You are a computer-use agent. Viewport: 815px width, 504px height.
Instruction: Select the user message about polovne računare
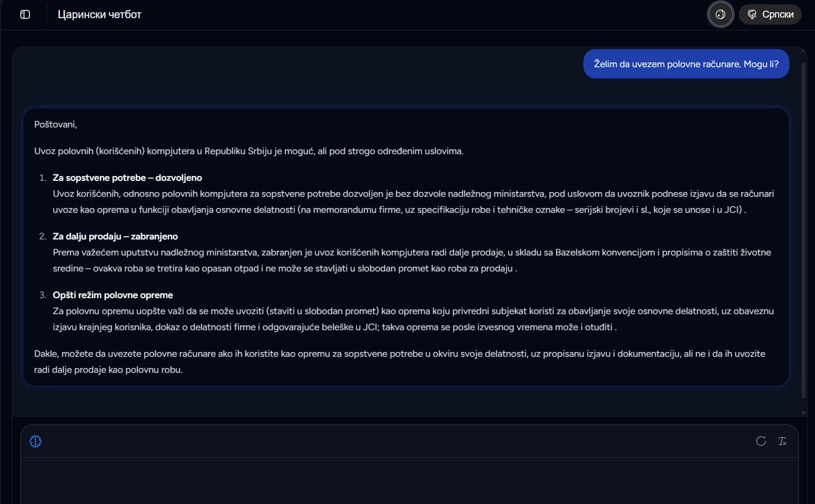pyautogui.click(x=686, y=64)
